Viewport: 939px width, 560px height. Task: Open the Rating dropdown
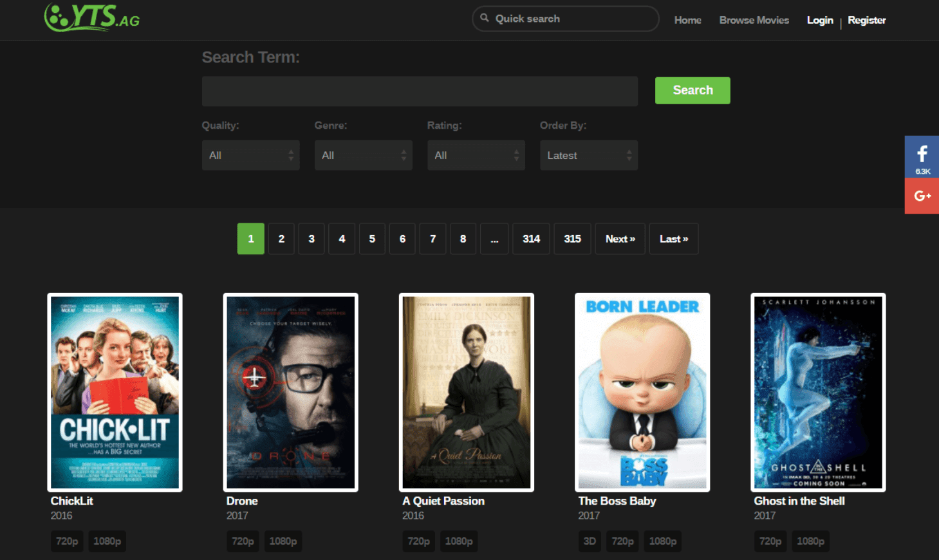[x=476, y=155]
